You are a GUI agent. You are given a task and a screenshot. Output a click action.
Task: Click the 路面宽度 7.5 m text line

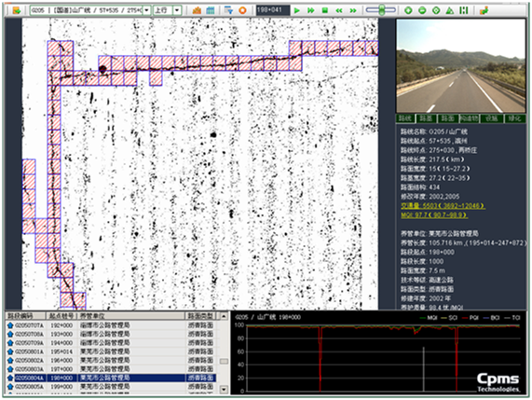pyautogui.click(x=423, y=270)
